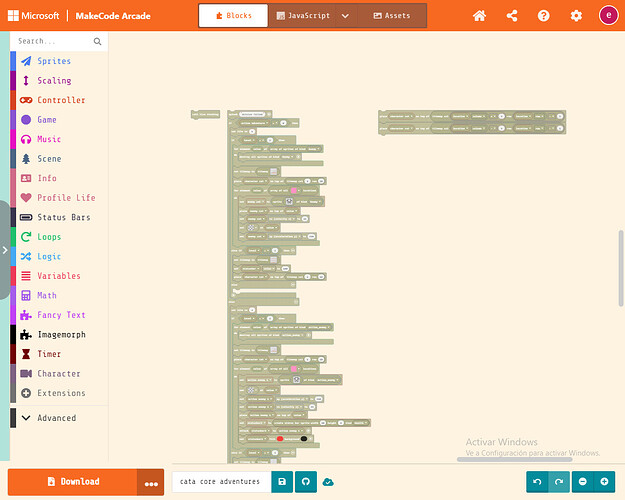625x500 pixels.
Task: Select the black color swatch in block
Action: (x=304, y=439)
